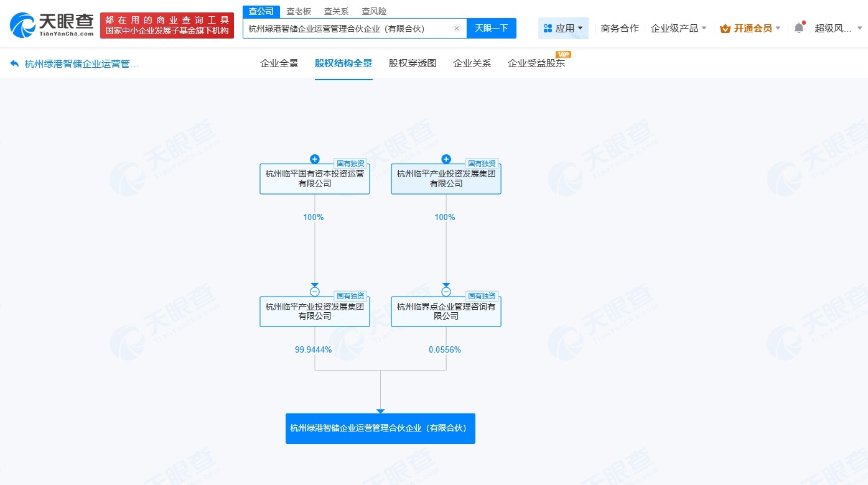This screenshot has width=868, height=485.
Task: Expand shareholders of 杭州临平国有资本投资运营有限公司 via plus icon
Action: coord(315,159)
